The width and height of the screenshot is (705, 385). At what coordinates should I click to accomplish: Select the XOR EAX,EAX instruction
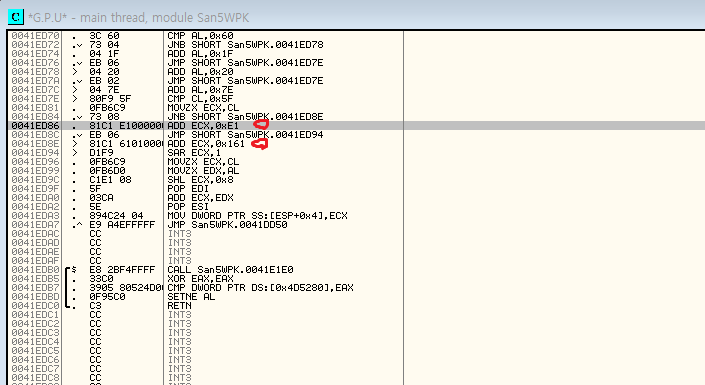[200, 278]
